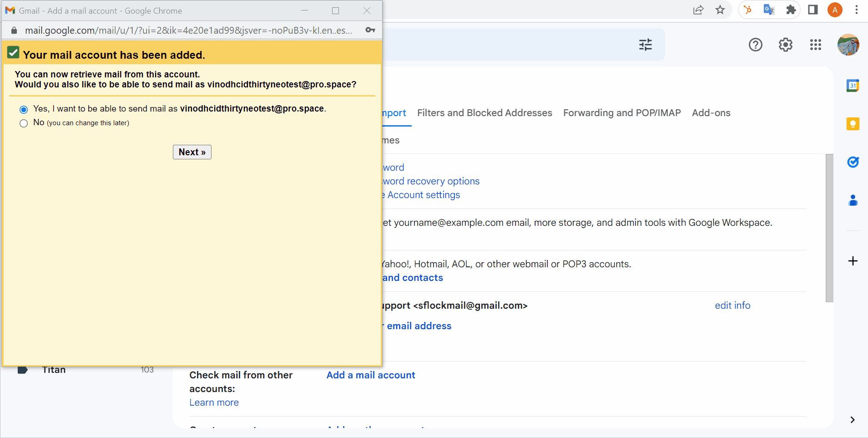This screenshot has height=438, width=868.
Task: Click the Gmail logo in popup title bar
Action: click(10, 10)
